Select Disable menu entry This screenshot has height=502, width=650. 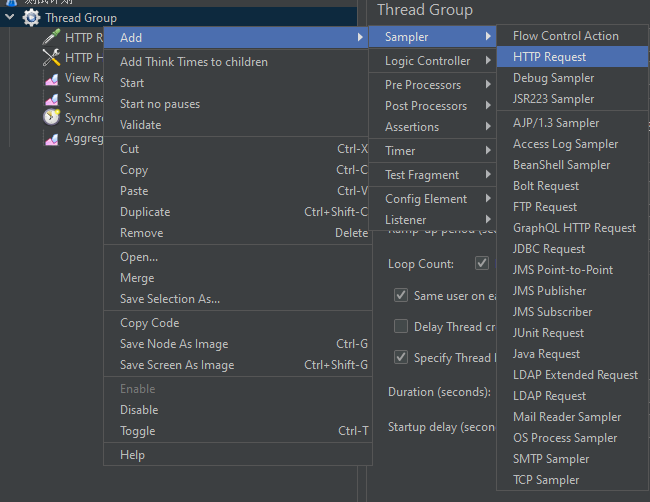(x=238, y=410)
